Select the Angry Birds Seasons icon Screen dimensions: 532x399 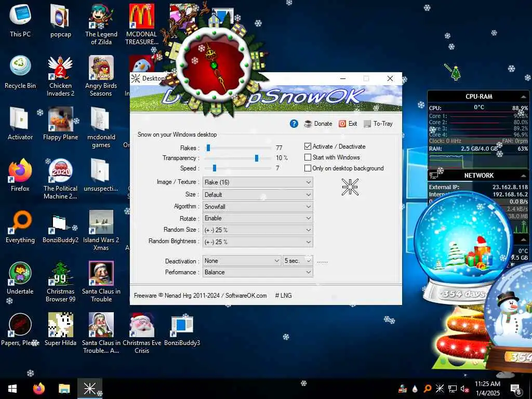(101, 75)
